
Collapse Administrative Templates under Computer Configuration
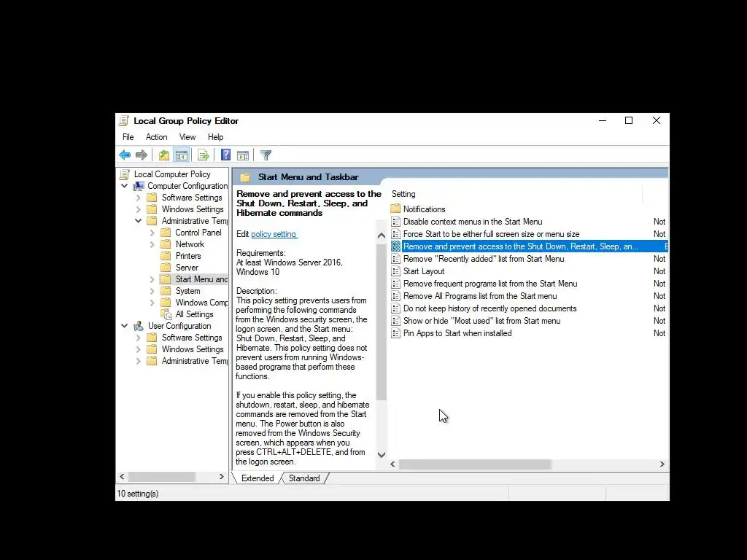[138, 220]
